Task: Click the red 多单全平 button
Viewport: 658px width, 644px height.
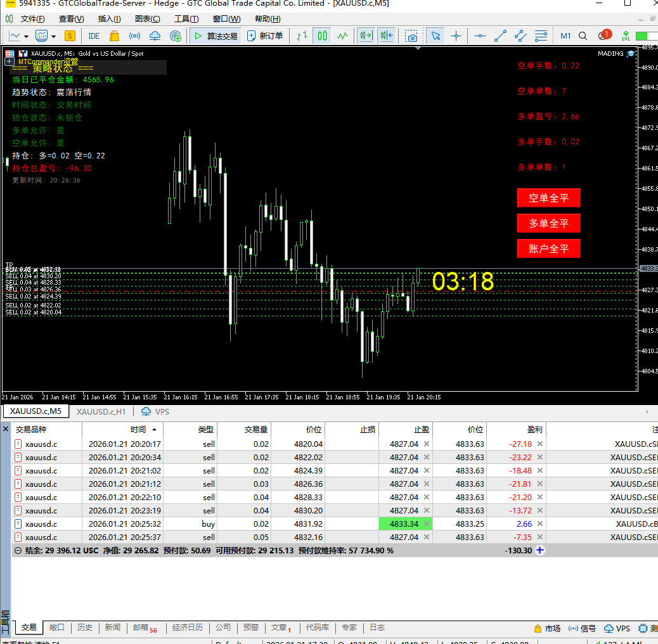Action: [548, 223]
